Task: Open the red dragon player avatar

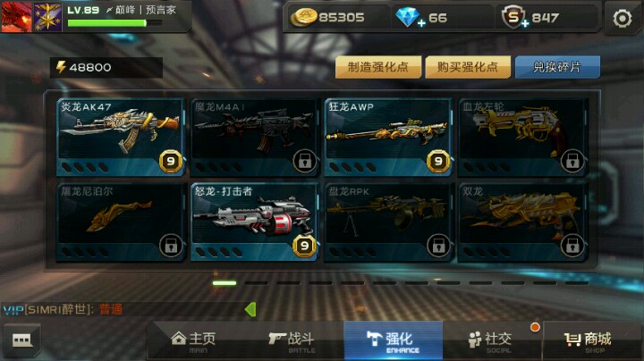Action: pos(16,17)
